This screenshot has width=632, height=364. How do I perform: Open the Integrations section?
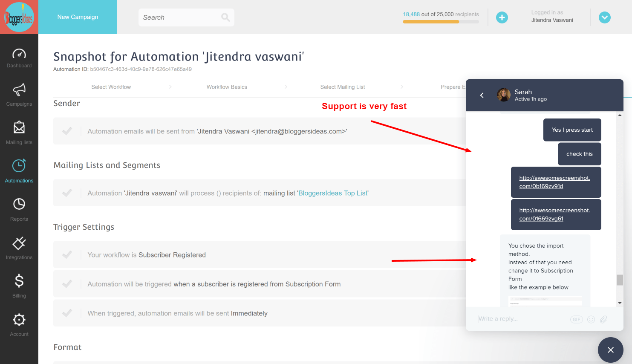(19, 248)
